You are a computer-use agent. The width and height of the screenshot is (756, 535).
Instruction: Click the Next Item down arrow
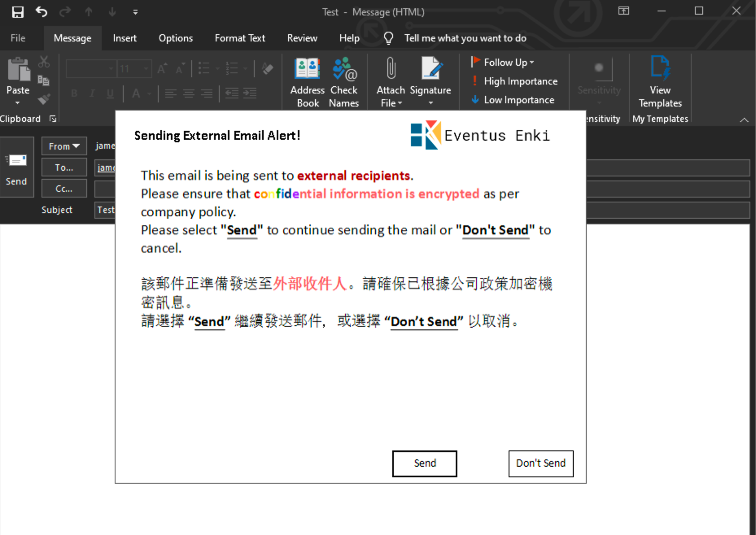click(112, 12)
